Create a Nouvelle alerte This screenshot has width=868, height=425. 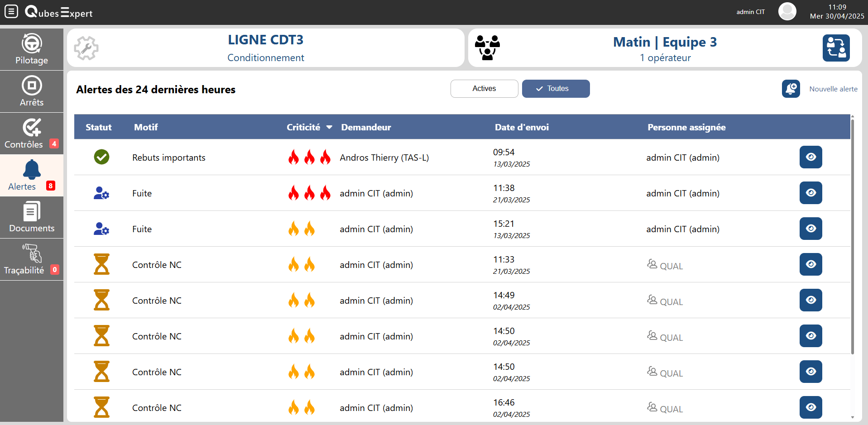(833, 89)
